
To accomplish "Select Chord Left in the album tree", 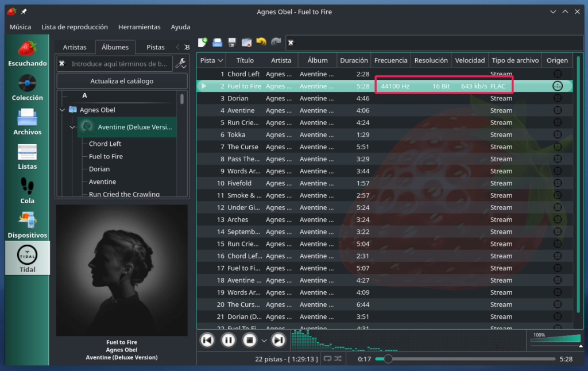I will [105, 144].
